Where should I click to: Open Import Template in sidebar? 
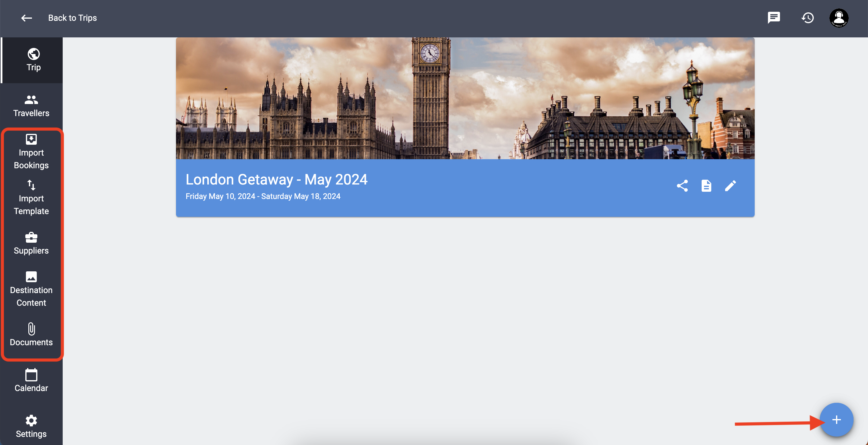[31, 197]
